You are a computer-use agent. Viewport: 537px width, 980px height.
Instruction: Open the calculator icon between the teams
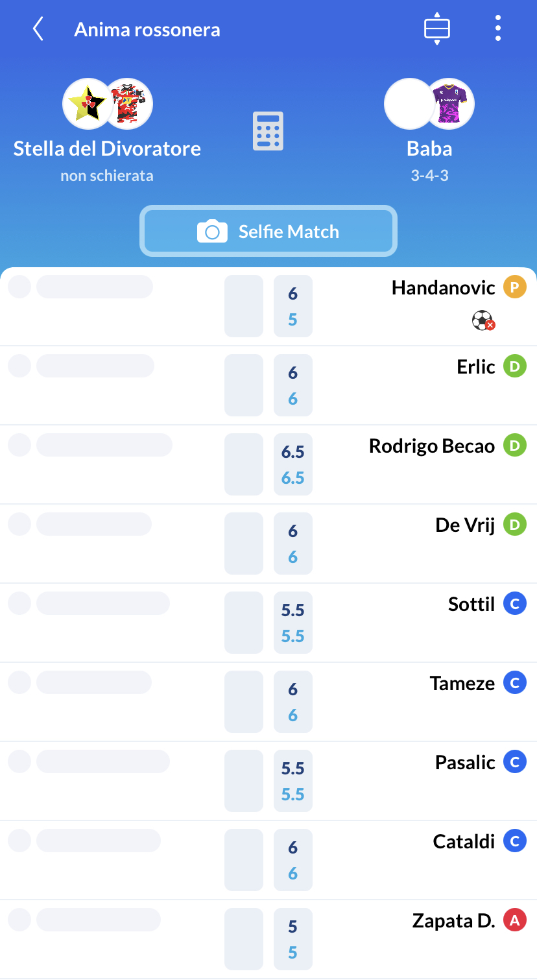(x=268, y=132)
